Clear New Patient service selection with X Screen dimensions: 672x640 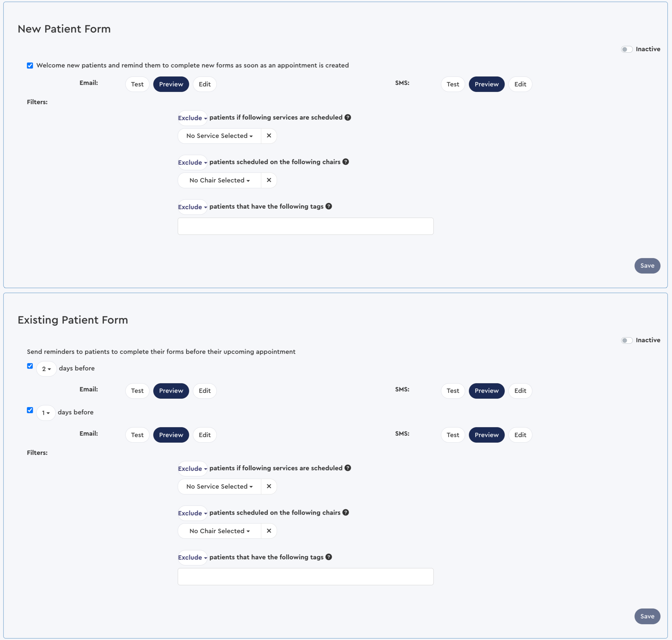(268, 136)
